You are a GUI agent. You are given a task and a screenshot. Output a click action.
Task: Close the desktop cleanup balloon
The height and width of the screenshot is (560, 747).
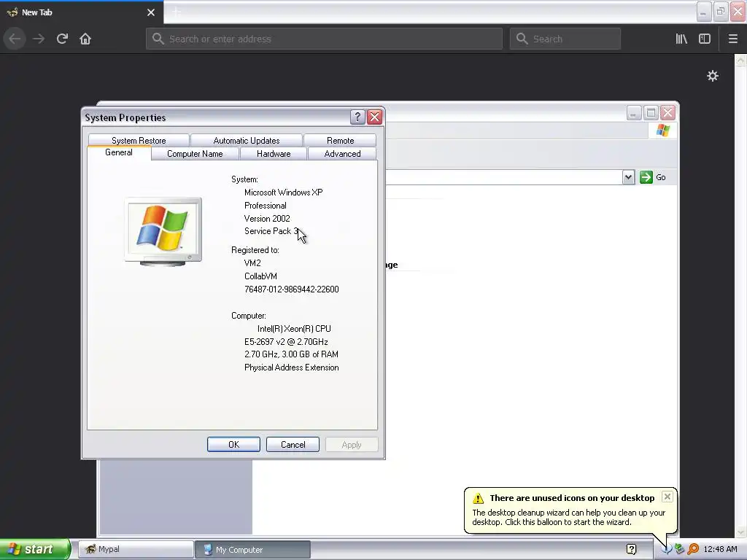[667, 497]
